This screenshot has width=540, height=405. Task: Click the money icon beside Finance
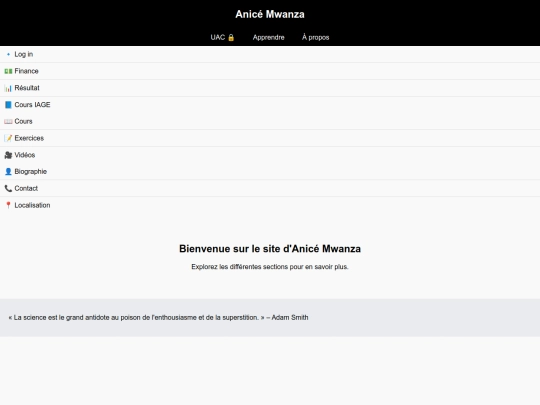[8, 71]
